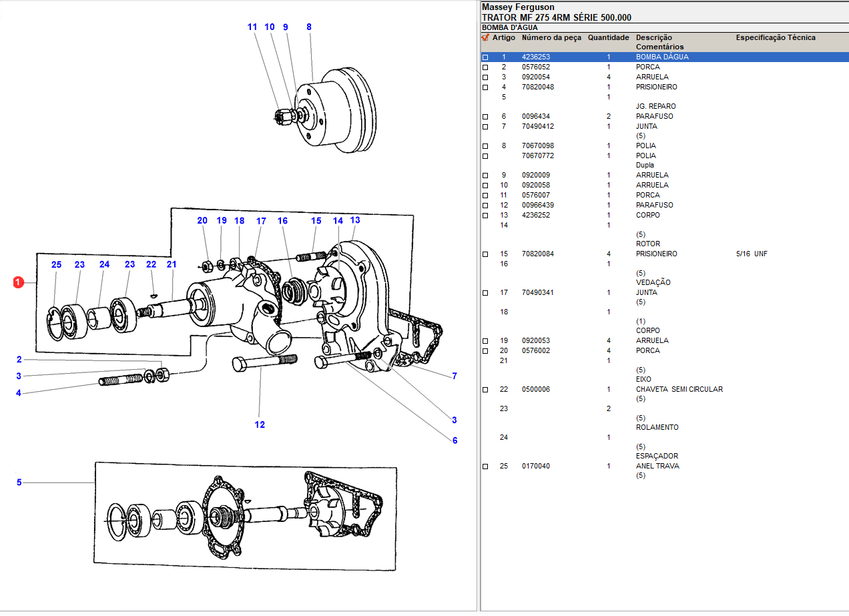Click the Descrição column header

[x=653, y=38]
